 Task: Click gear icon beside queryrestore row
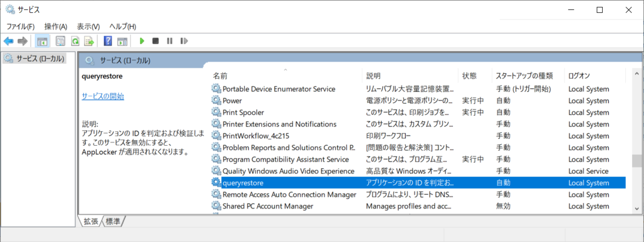click(216, 183)
